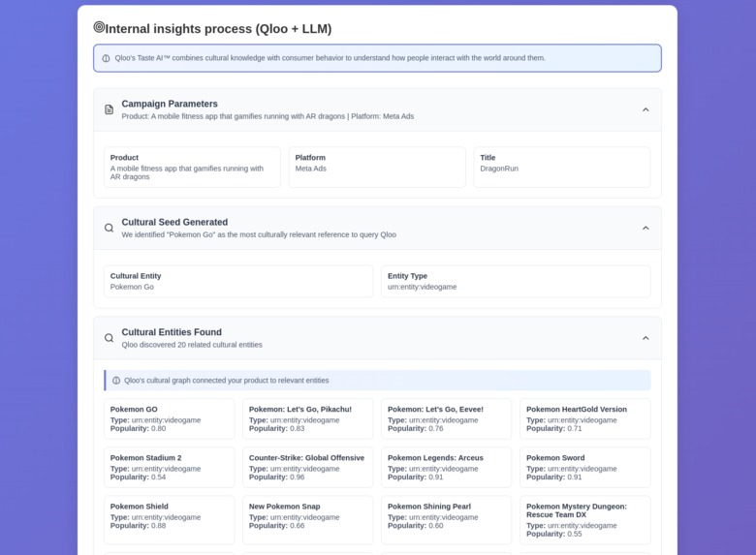
Task: Open Pokemon Shining Pearl entity card
Action: [447, 520]
